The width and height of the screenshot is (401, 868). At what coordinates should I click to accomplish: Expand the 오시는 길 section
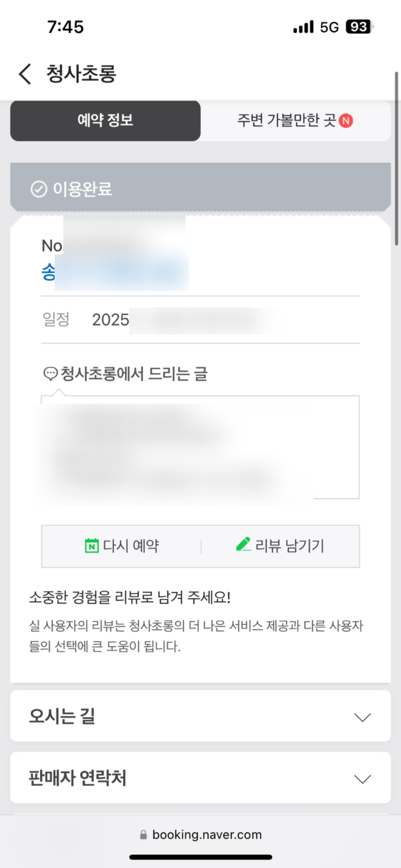pos(362,717)
